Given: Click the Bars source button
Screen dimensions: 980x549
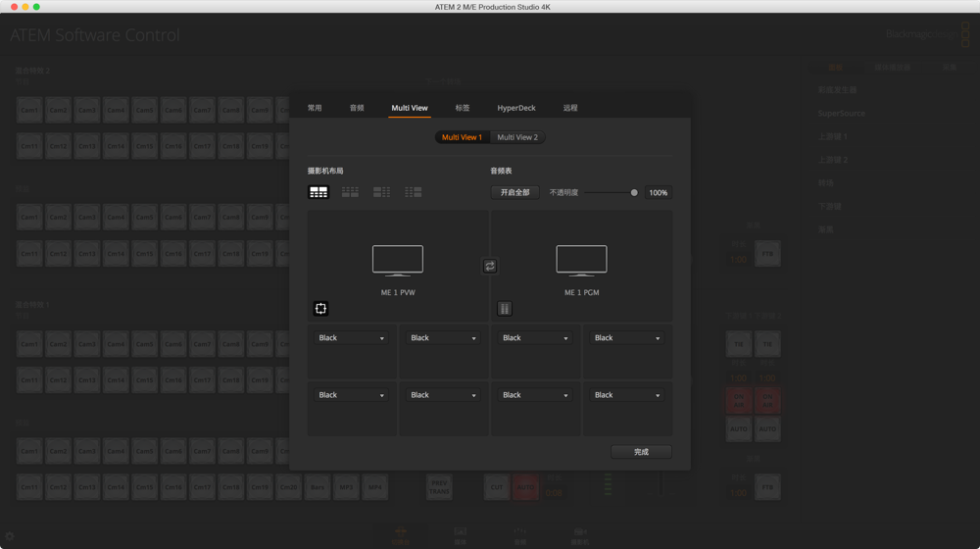Looking at the screenshot, I should 318,487.
